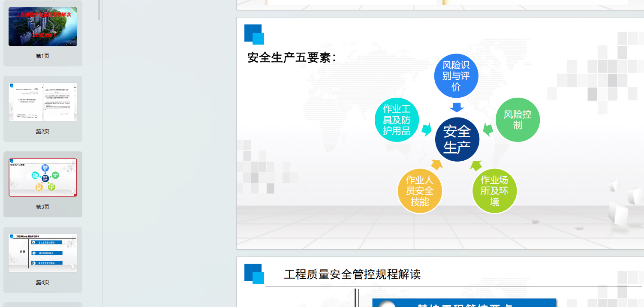
Task: Select the 作业人员安全技能 yellow circle
Action: coord(419,191)
